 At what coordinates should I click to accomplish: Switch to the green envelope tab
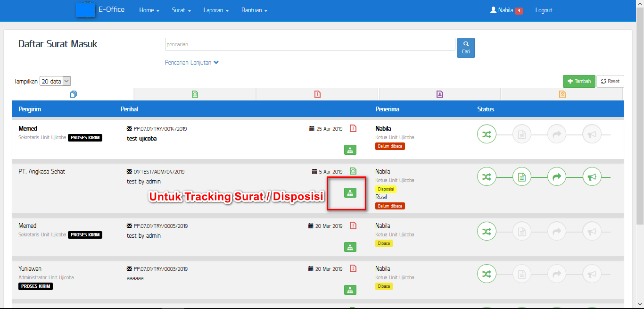[195, 93]
